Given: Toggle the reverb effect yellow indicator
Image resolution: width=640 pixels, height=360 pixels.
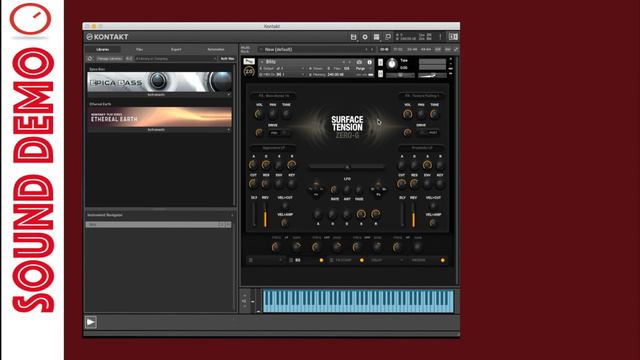Looking at the screenshot, I should pyautogui.click(x=442, y=260).
